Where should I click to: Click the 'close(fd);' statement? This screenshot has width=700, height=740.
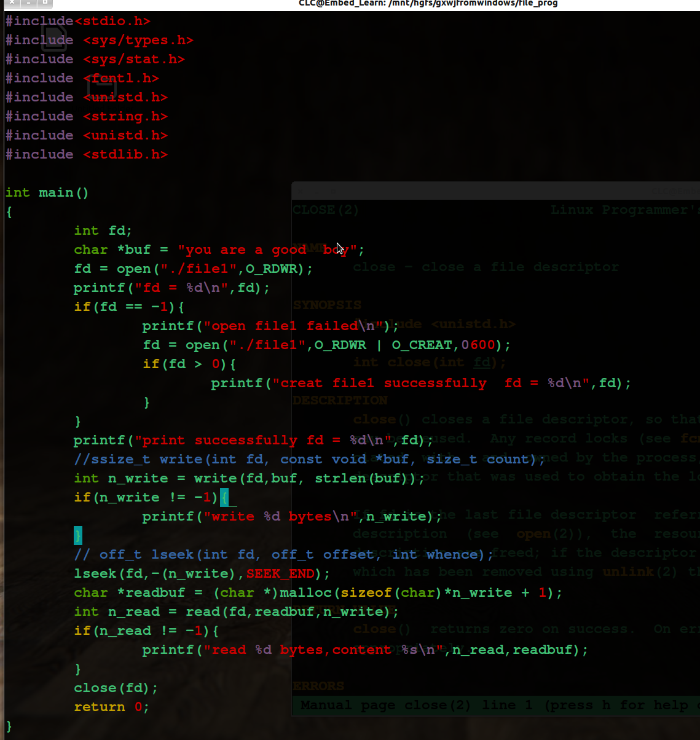(x=116, y=688)
